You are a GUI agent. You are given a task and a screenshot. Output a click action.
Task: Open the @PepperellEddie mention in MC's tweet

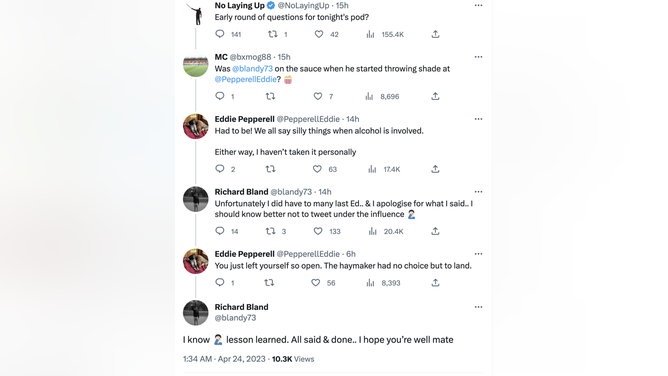pos(245,79)
